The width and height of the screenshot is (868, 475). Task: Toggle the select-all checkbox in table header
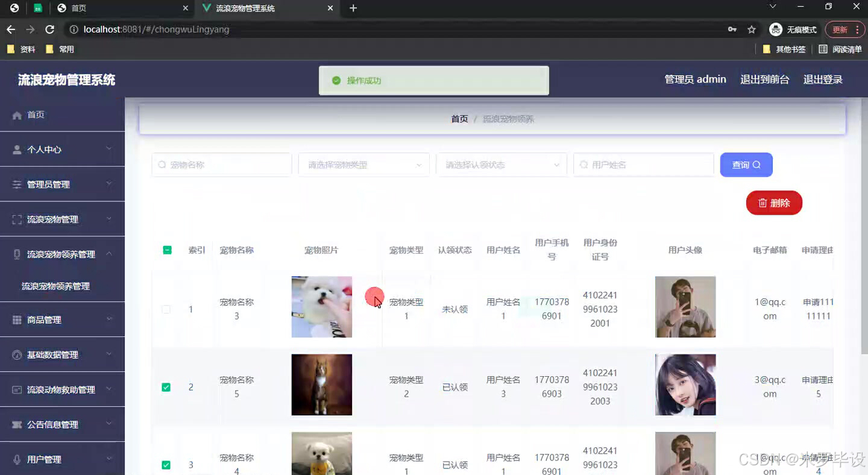[x=167, y=250]
